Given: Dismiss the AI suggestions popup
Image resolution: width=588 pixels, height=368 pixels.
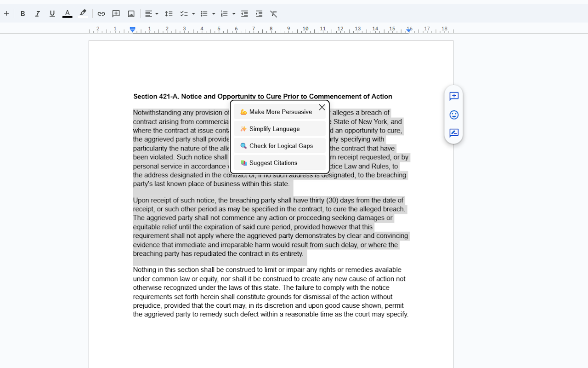Looking at the screenshot, I should (x=322, y=107).
